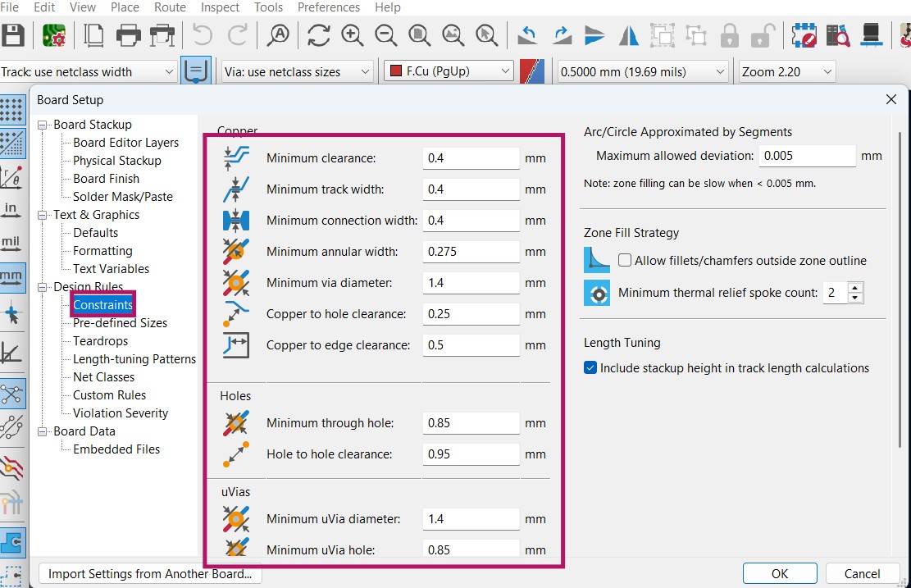Click Maximum allowed deviation input field
The image size is (911, 588).
coord(807,156)
